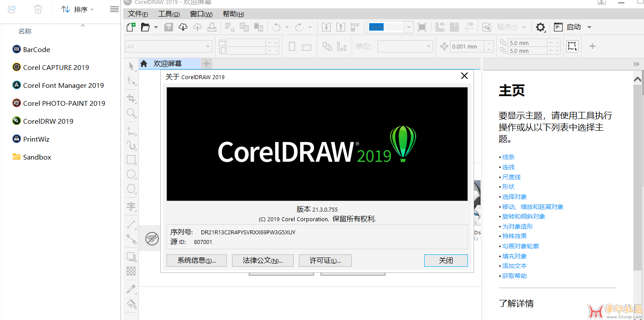Click the 系统信息 button
644x320 pixels.
click(197, 261)
